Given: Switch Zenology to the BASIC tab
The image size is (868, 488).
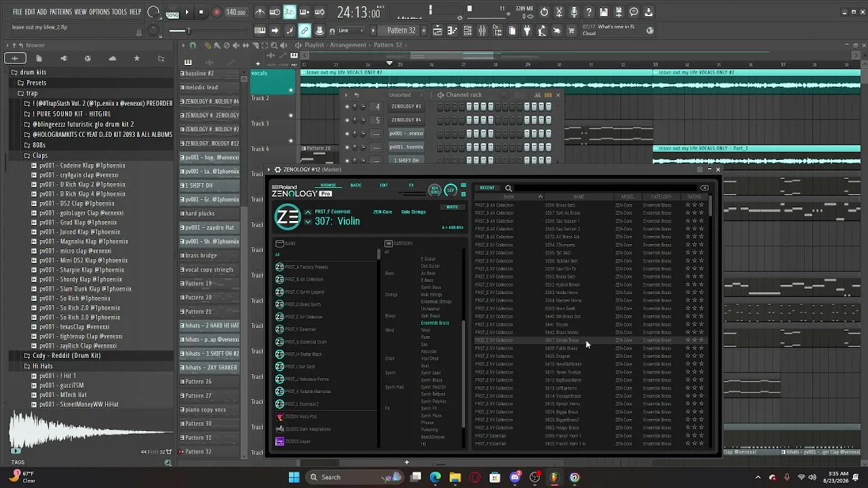Looking at the screenshot, I should [x=356, y=186].
